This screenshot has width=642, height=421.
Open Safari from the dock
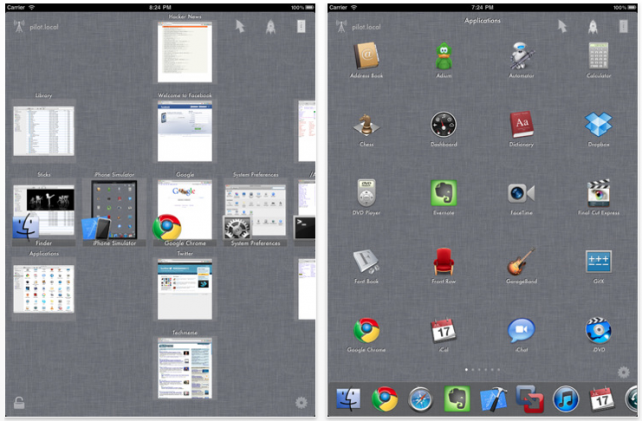(420, 399)
